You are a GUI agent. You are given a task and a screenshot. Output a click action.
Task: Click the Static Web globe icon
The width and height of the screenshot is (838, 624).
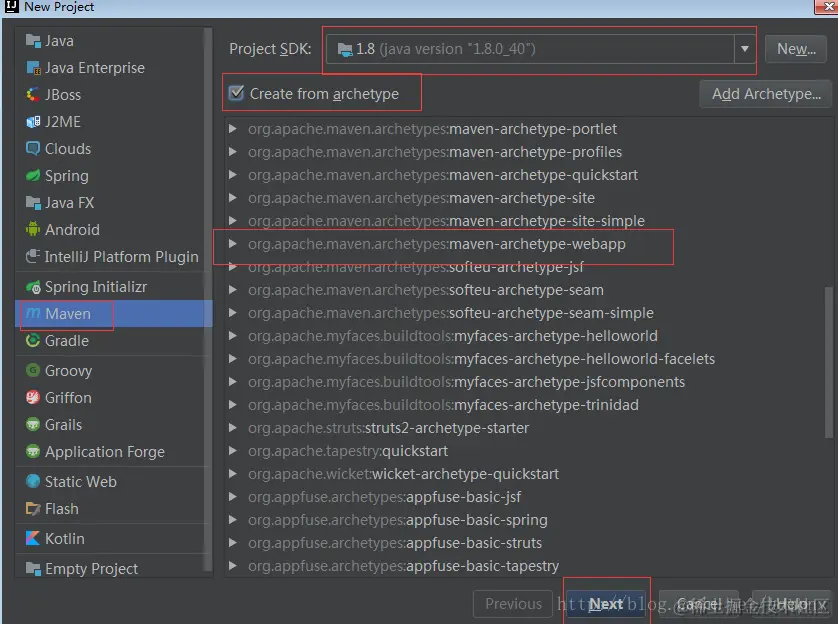tap(33, 481)
